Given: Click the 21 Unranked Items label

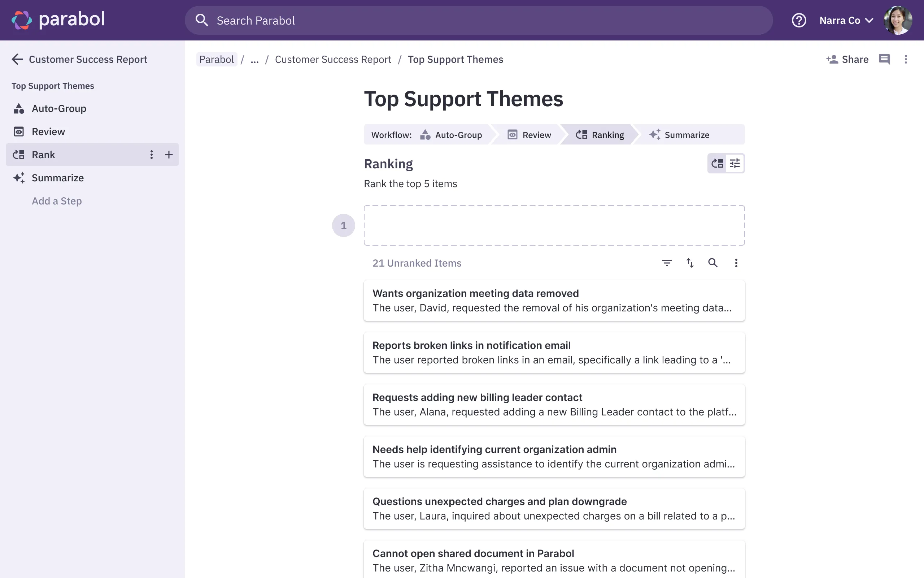Looking at the screenshot, I should point(417,263).
